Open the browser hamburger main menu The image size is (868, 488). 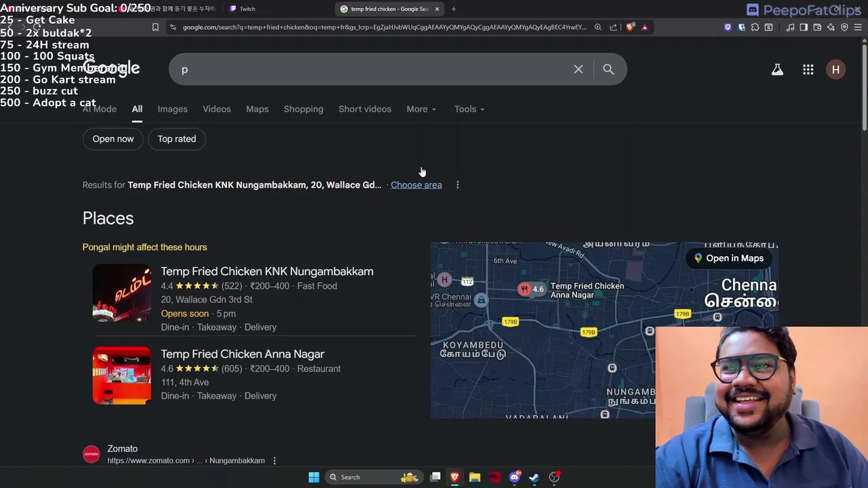coord(859,27)
